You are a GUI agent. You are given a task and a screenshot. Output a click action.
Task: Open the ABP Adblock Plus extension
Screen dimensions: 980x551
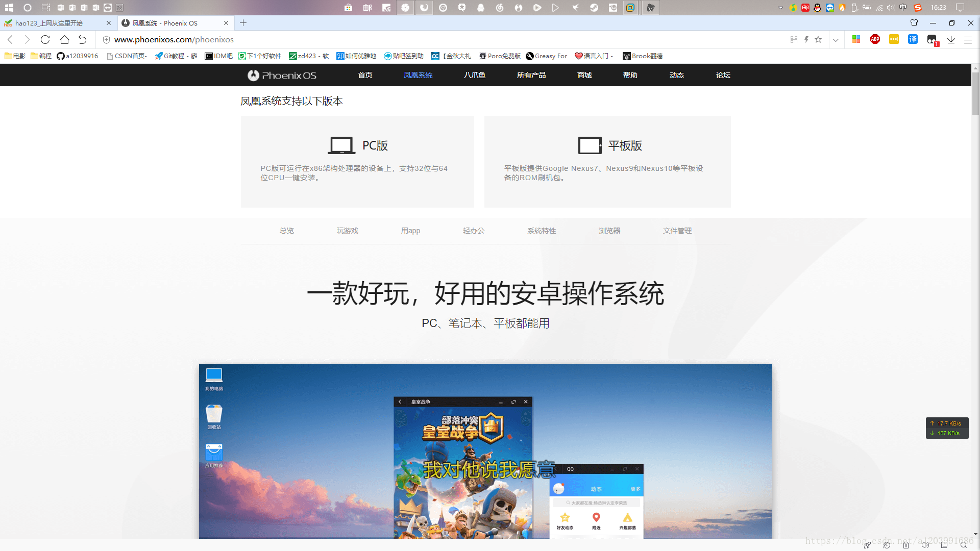pyautogui.click(x=875, y=39)
